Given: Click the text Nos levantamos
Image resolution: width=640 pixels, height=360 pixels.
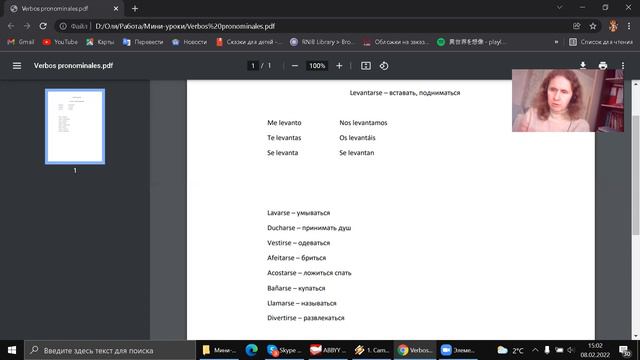Looking at the screenshot, I should 363,122.
